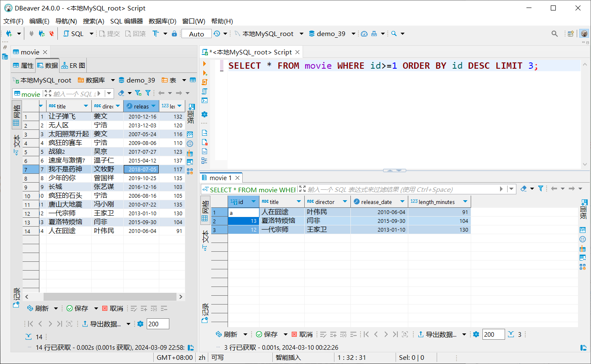Image resolution: width=591 pixels, height=364 pixels.
Task: Select the cell 我不是药神 in movie table
Action: tap(69, 169)
